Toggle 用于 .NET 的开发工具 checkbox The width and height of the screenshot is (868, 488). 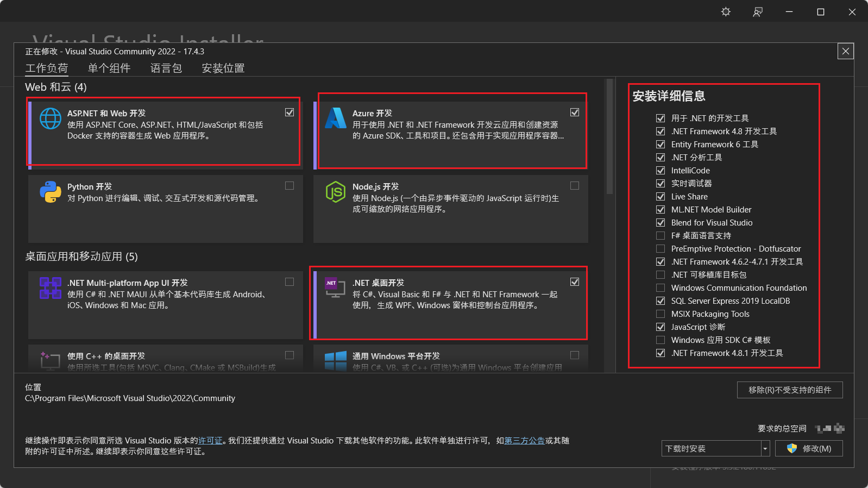click(661, 118)
